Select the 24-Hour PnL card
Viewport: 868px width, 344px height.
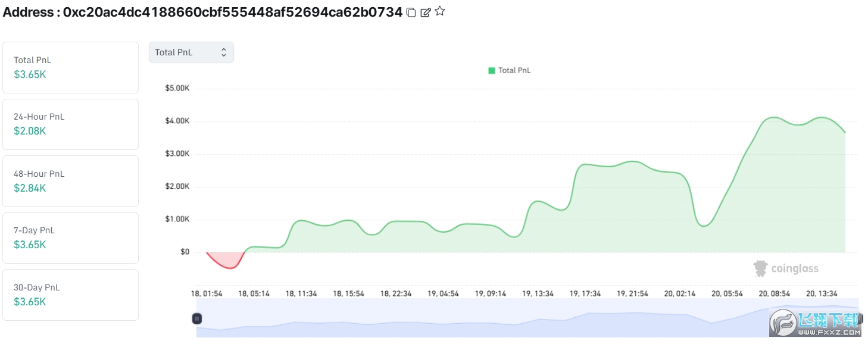coord(70,124)
